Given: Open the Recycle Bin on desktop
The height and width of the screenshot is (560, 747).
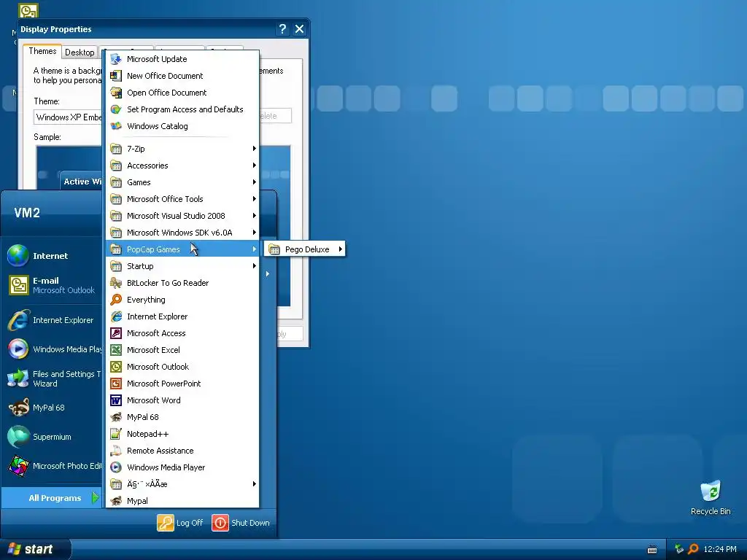Looking at the screenshot, I should [x=711, y=497].
